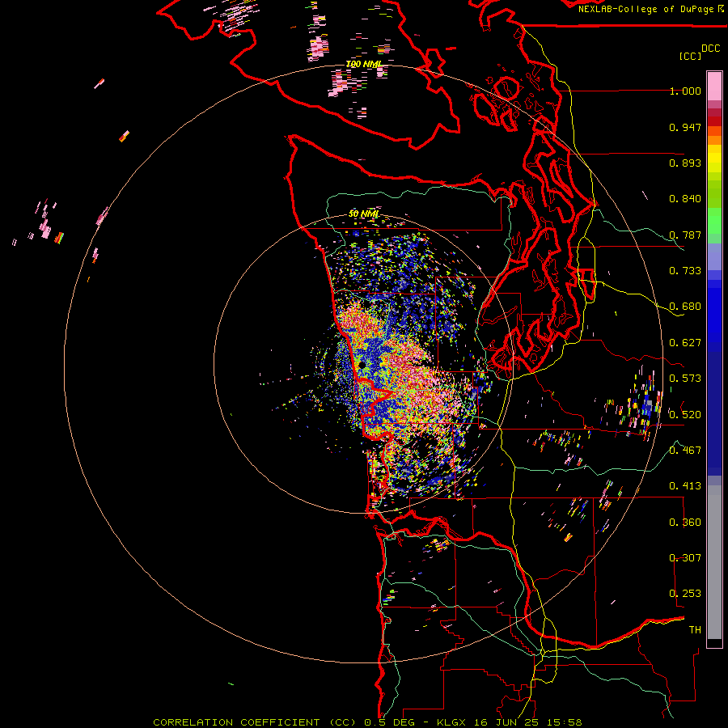Click the TH threshold label on the scale
Image resolution: width=728 pixels, height=728 pixels.
[695, 630]
